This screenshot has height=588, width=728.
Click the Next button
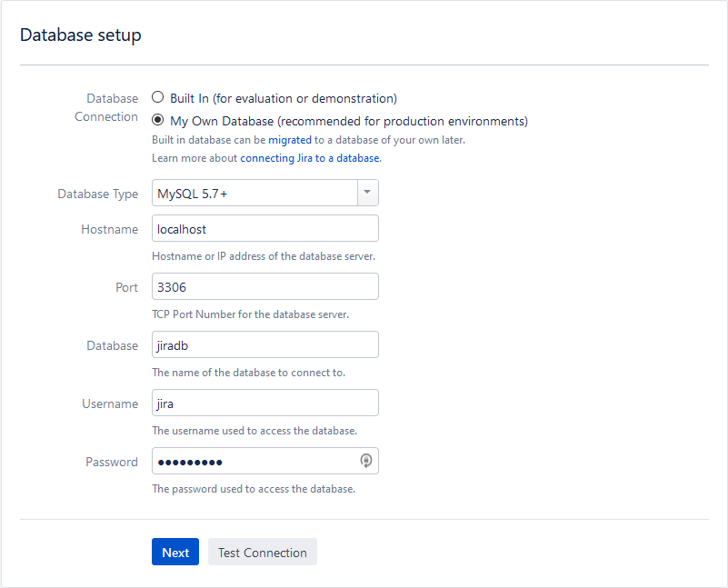point(175,553)
